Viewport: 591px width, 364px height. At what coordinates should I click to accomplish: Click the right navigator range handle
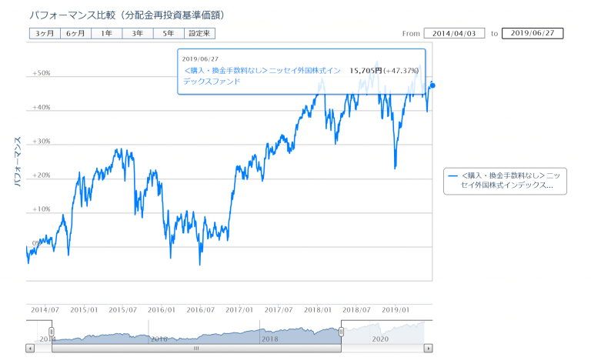coord(342,332)
